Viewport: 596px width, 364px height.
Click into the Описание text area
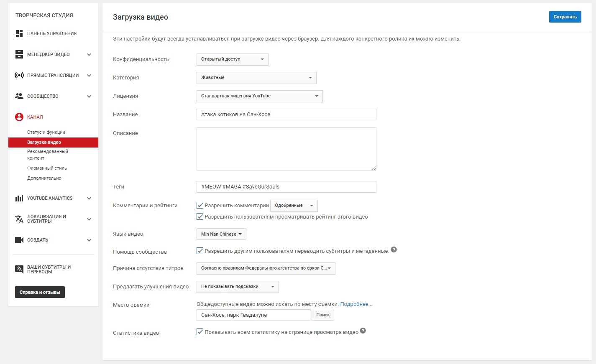pos(286,149)
